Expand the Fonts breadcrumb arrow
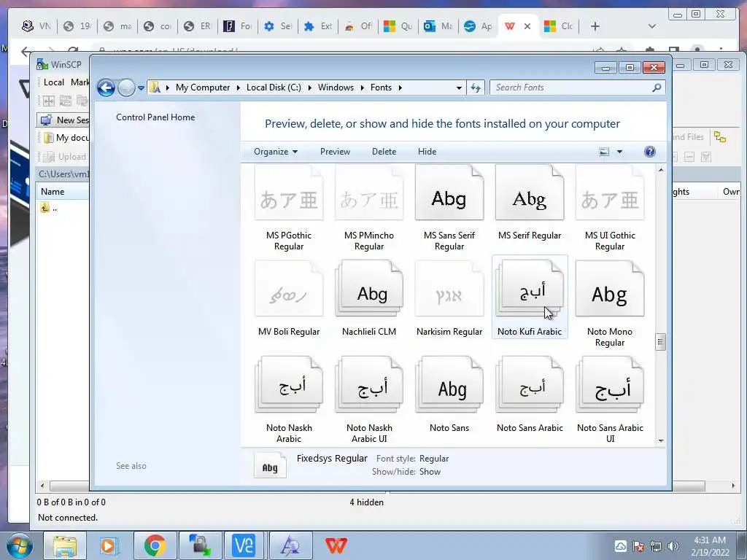 (400, 87)
